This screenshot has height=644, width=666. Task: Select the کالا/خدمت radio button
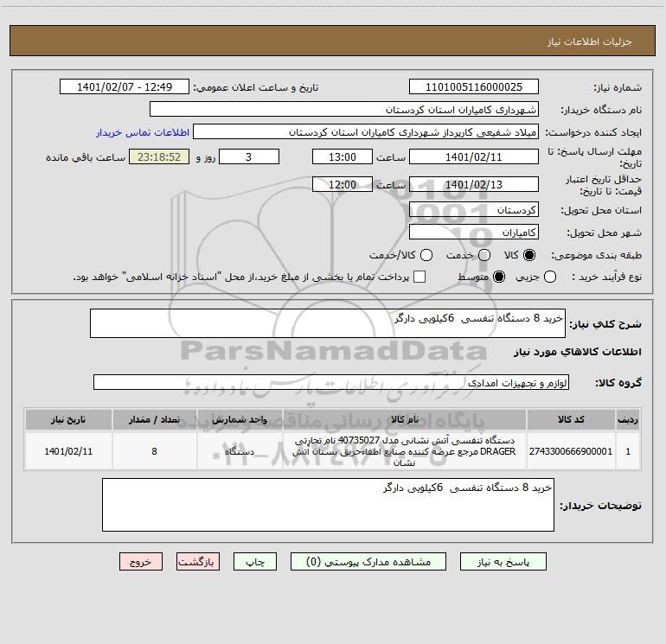tap(426, 255)
